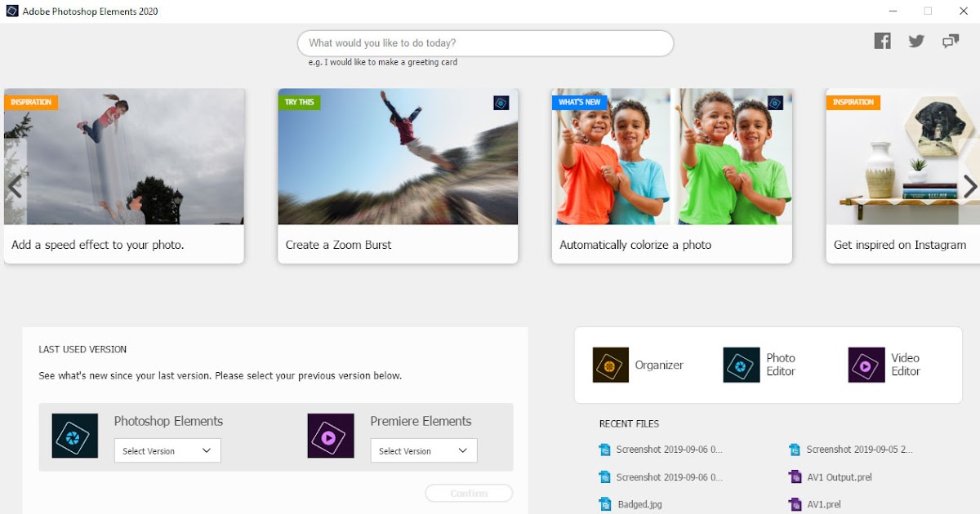Click project icon next to AV1 Output.prel

(x=795, y=477)
